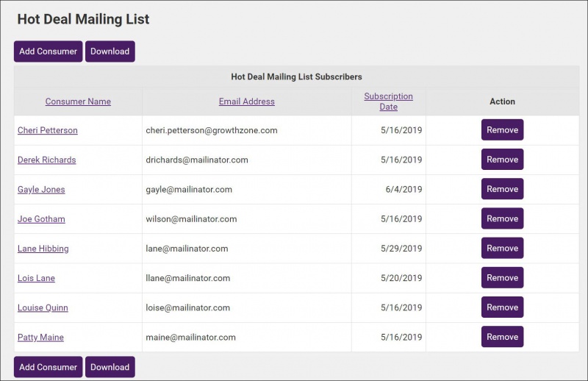This screenshot has width=588, height=381.
Task: Select the Joe Gotham name link
Action: tap(41, 218)
